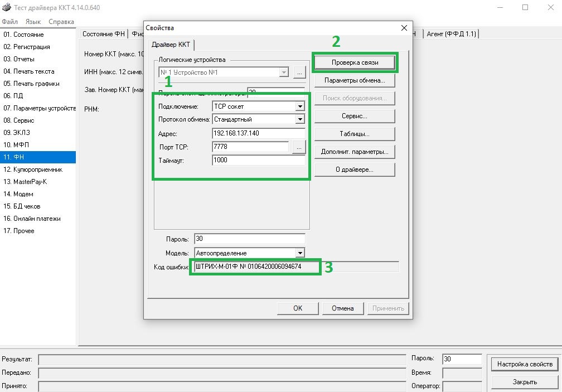Close the Свойства dialog with X
562x392 pixels.
pos(404,28)
